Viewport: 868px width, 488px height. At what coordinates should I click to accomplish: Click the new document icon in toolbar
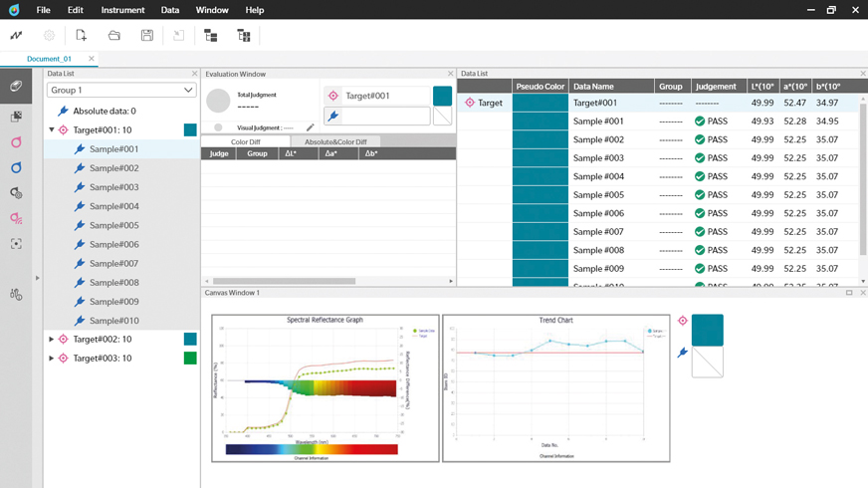pyautogui.click(x=82, y=36)
